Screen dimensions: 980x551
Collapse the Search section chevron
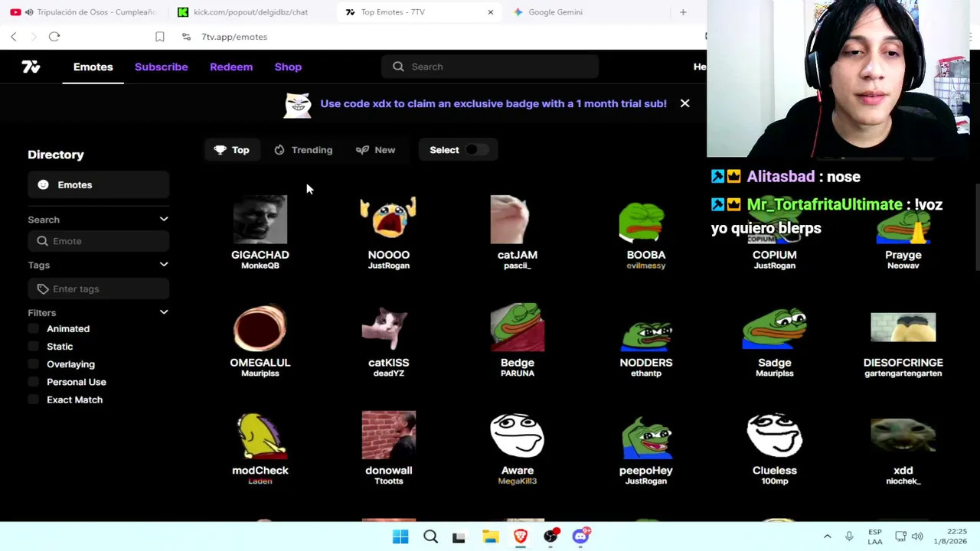(x=163, y=220)
